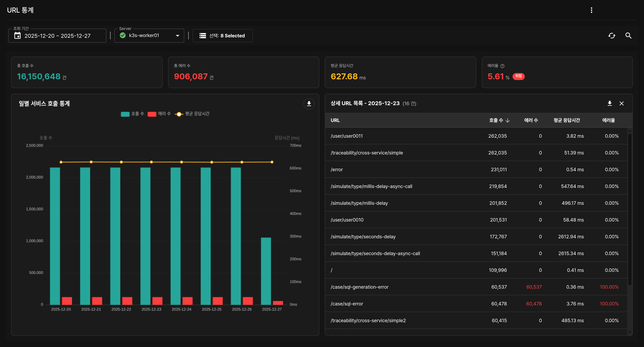Toggle the 에러 수 legend series
Image resolution: width=644 pixels, height=347 pixels.
pos(159,114)
